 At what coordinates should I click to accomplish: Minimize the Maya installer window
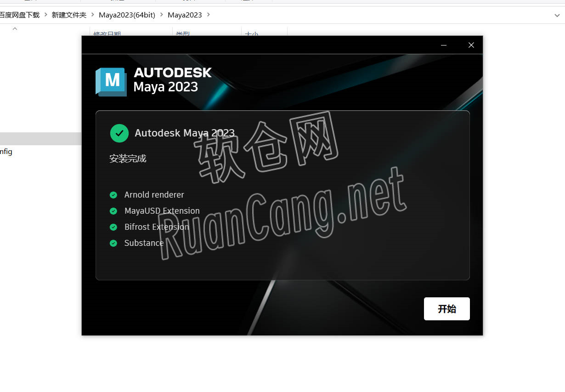[x=444, y=45]
